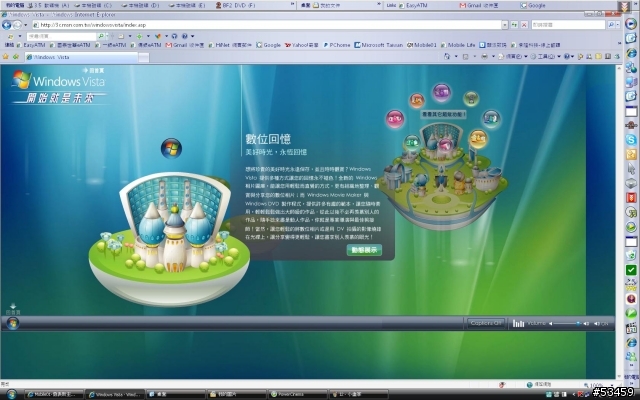Click the red Stop loading icon
This screenshot has height=400, width=640.
(x=524, y=25)
